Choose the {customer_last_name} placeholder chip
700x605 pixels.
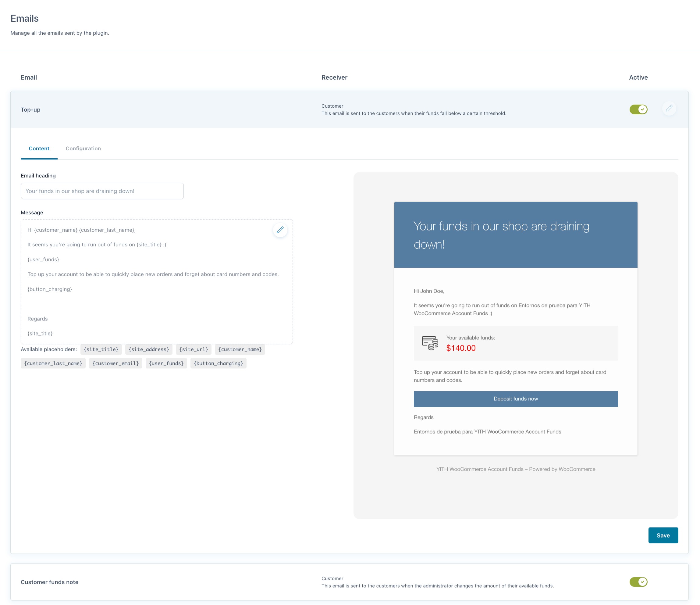tap(53, 363)
